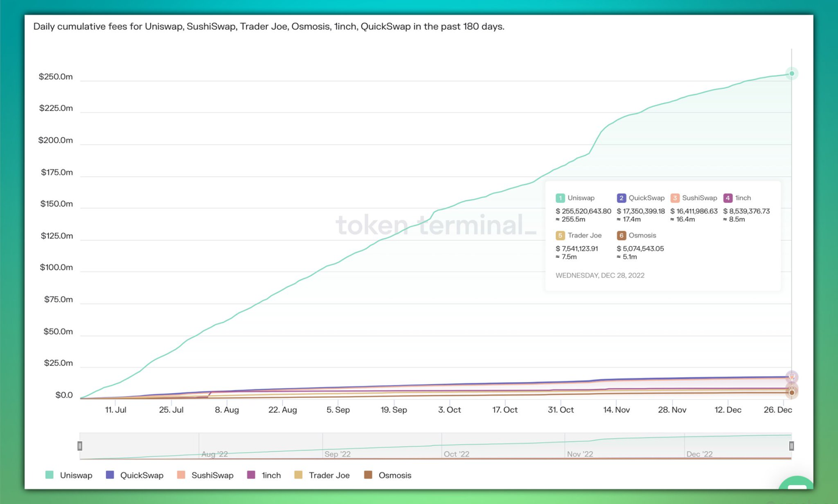Click the right range navigator handle
Image resolution: width=838 pixels, height=504 pixels.
tap(792, 446)
